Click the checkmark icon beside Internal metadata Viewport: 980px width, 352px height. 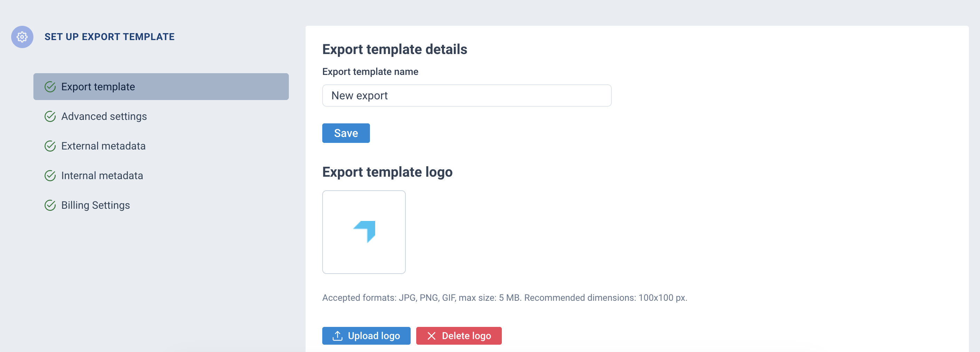click(50, 176)
